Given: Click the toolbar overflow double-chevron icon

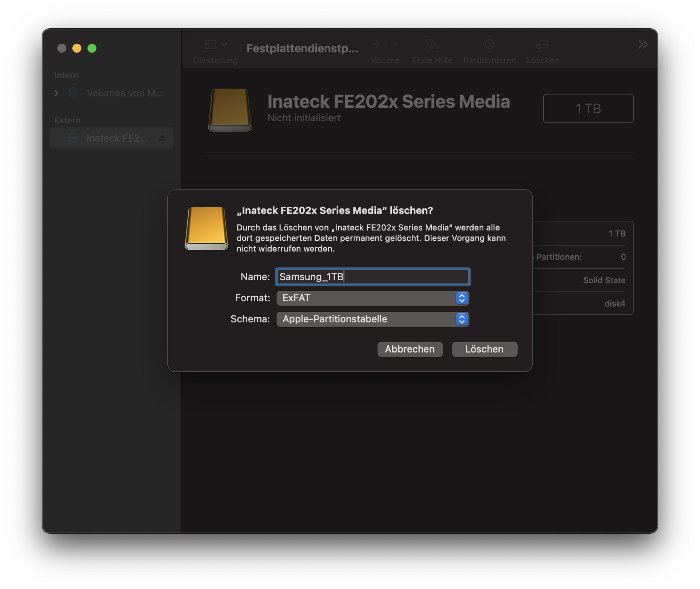Looking at the screenshot, I should pyautogui.click(x=643, y=45).
